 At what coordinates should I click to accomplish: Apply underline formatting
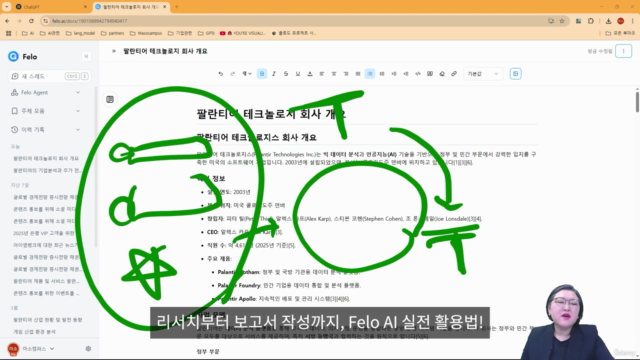pyautogui.click(x=298, y=74)
